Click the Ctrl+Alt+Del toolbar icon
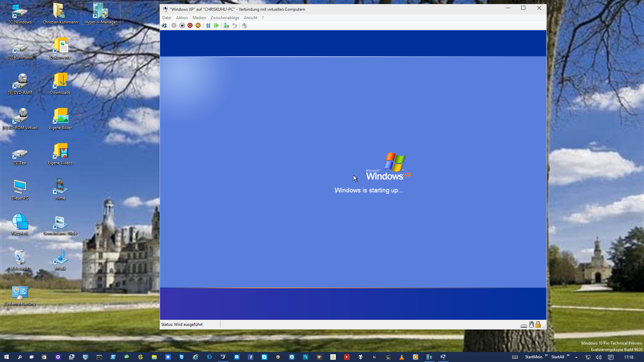Screen dimensions: 644x362 pos(164,25)
